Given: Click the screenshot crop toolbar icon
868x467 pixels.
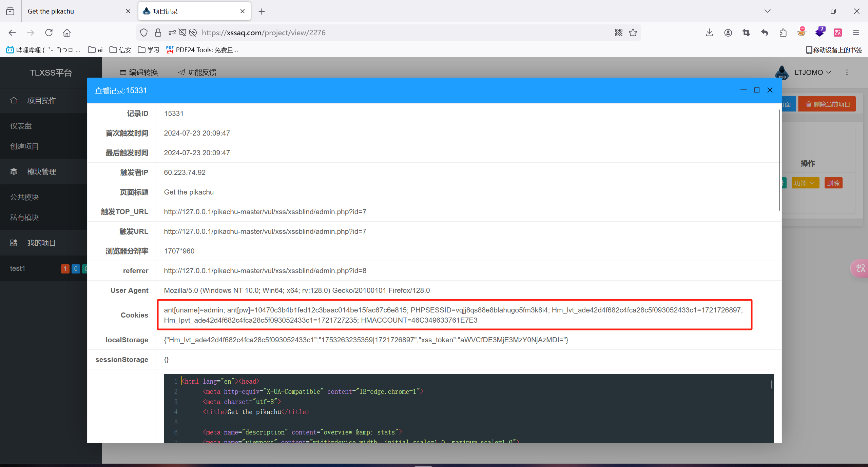Looking at the screenshot, I should (x=746, y=33).
